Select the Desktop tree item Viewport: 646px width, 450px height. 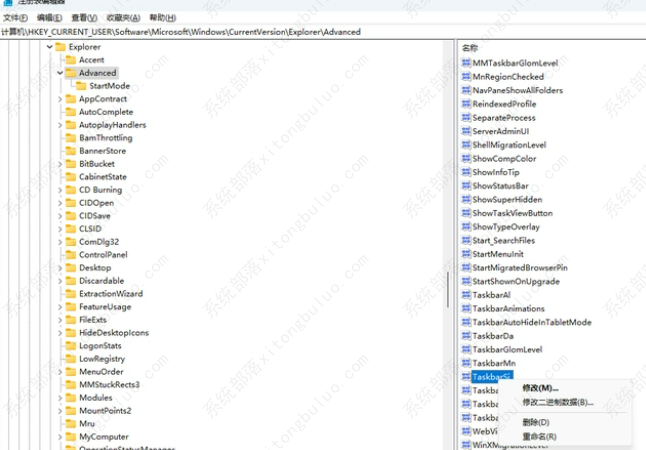coord(95,268)
